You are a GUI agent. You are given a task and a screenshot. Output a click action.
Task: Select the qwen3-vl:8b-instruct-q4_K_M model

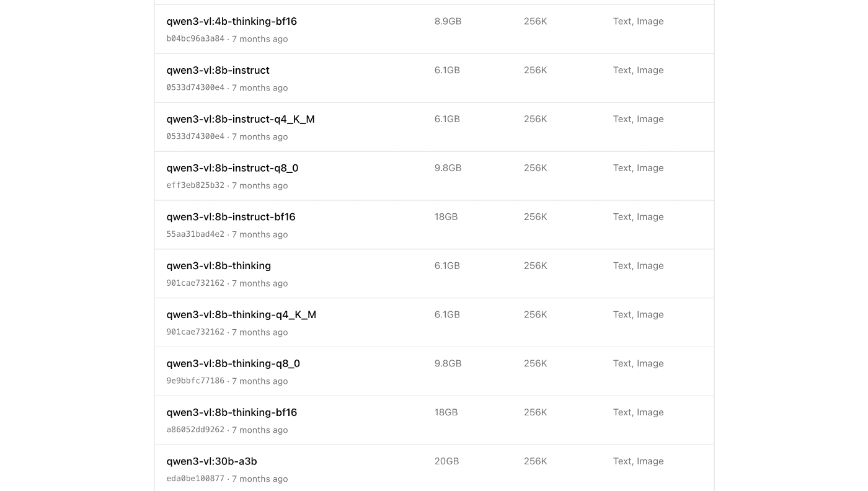tap(241, 120)
